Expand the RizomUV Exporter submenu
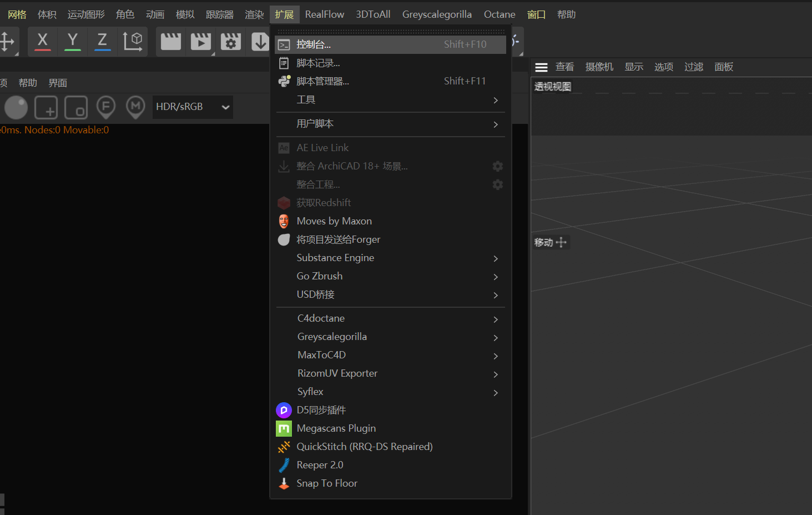The height and width of the screenshot is (515, 812). tap(391, 373)
